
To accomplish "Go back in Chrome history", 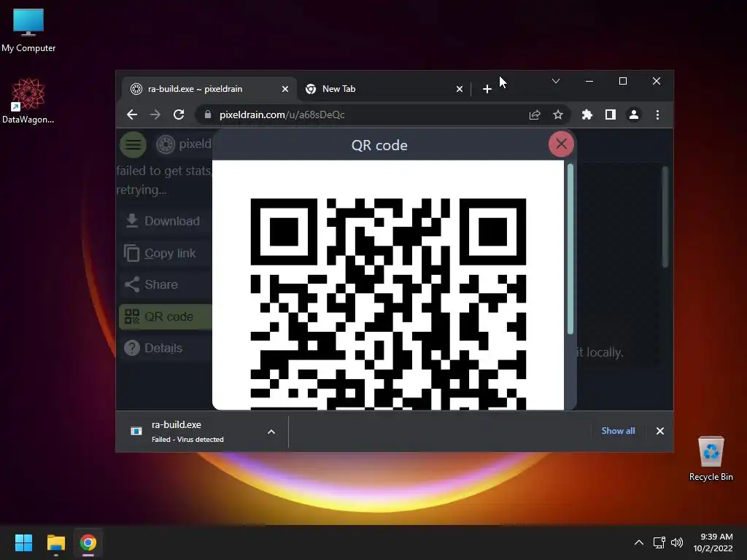I will click(x=132, y=114).
